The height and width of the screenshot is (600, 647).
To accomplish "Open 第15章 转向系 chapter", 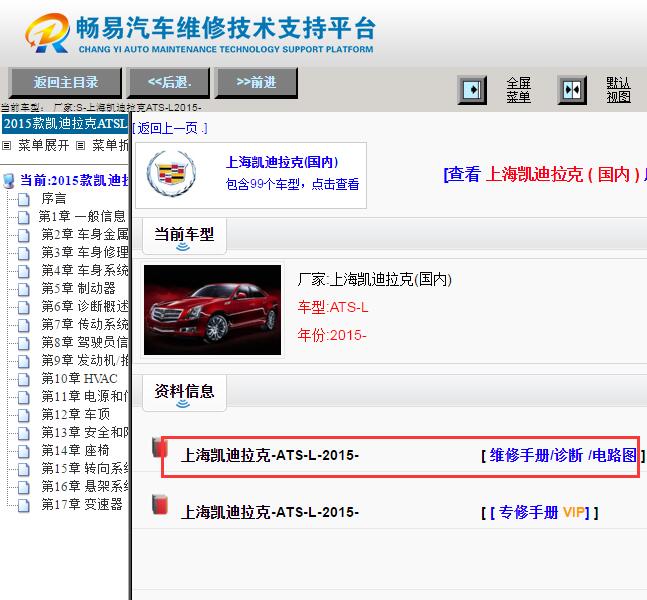I will (85, 468).
